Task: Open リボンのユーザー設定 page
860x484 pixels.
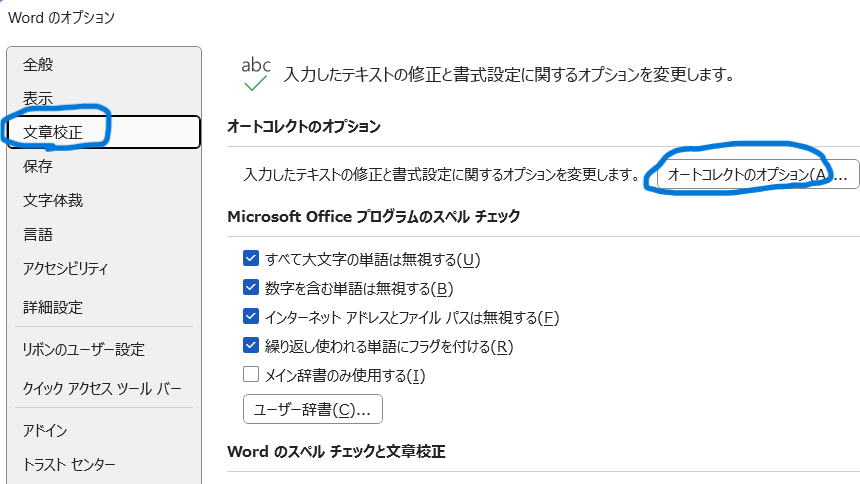Action: tap(84, 349)
